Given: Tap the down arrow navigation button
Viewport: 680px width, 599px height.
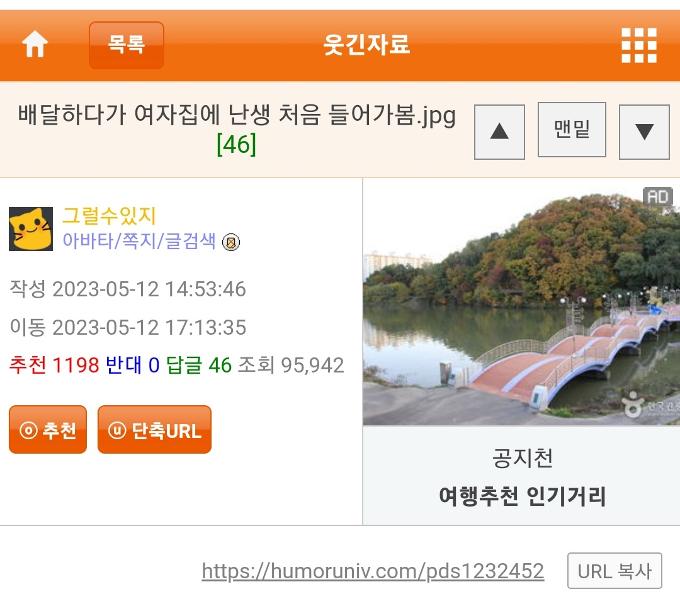Looking at the screenshot, I should [644, 132].
